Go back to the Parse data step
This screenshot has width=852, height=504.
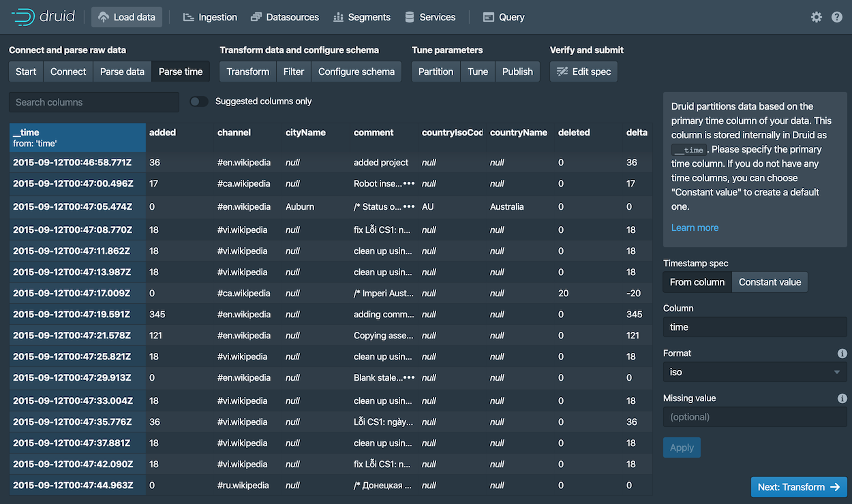pos(122,71)
